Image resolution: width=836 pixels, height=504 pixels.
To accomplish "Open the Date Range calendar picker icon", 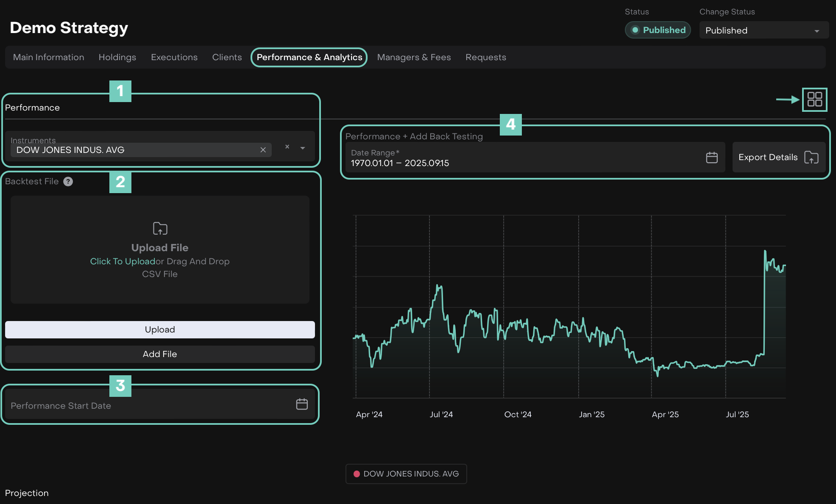I will (x=712, y=158).
